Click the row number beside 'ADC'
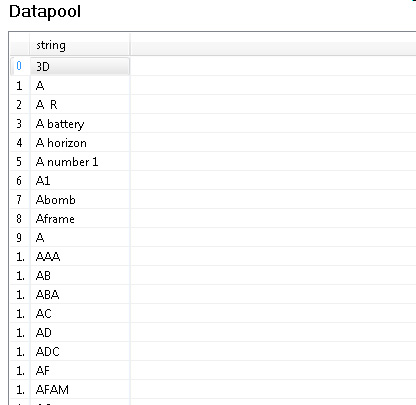 click(20, 352)
